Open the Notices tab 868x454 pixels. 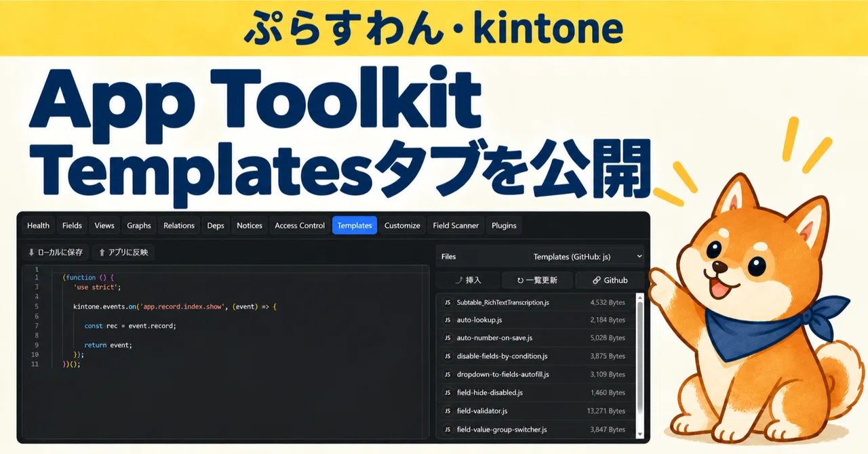click(x=250, y=226)
